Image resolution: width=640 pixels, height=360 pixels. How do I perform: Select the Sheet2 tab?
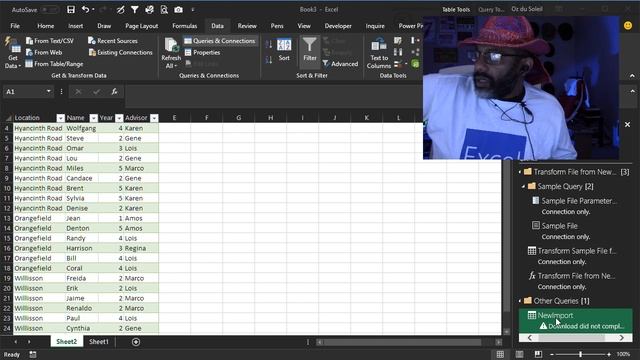(67, 342)
